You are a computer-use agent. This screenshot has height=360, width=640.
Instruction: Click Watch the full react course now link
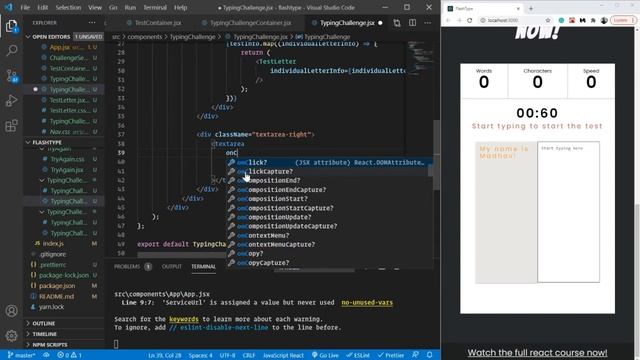(537, 352)
